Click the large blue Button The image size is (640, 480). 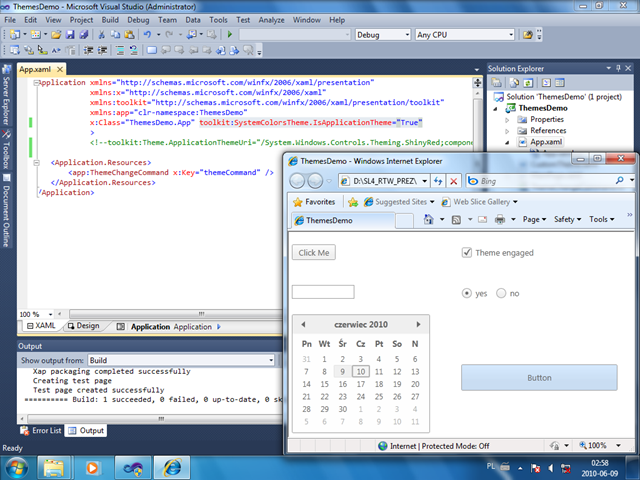539,378
